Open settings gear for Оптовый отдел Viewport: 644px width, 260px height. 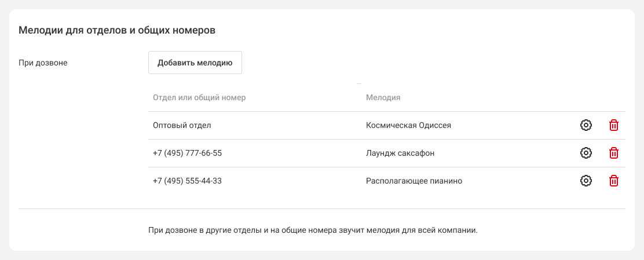[586, 125]
